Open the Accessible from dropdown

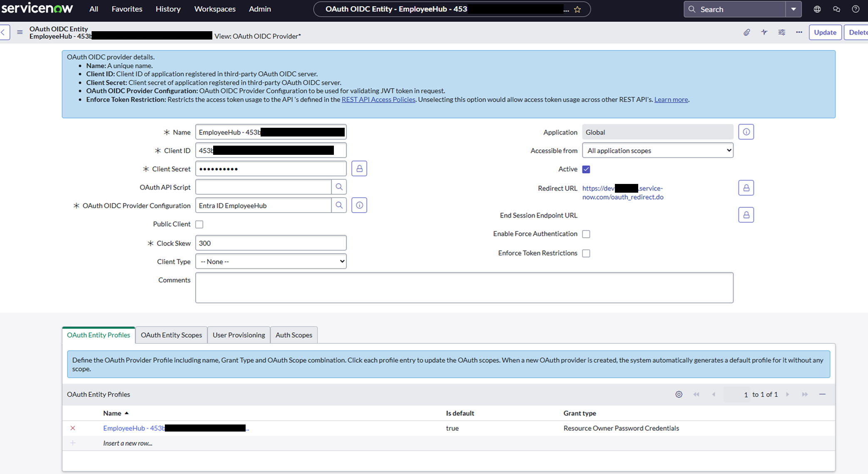point(657,150)
